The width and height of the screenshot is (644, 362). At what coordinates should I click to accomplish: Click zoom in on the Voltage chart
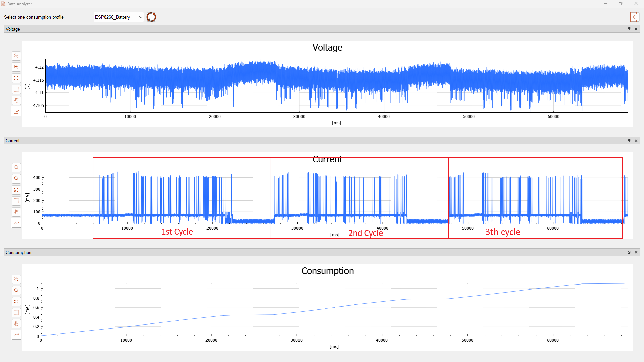[16, 56]
